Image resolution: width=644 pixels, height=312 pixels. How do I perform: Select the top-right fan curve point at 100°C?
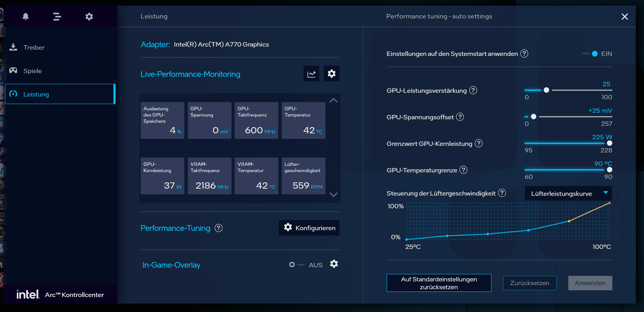click(x=609, y=203)
